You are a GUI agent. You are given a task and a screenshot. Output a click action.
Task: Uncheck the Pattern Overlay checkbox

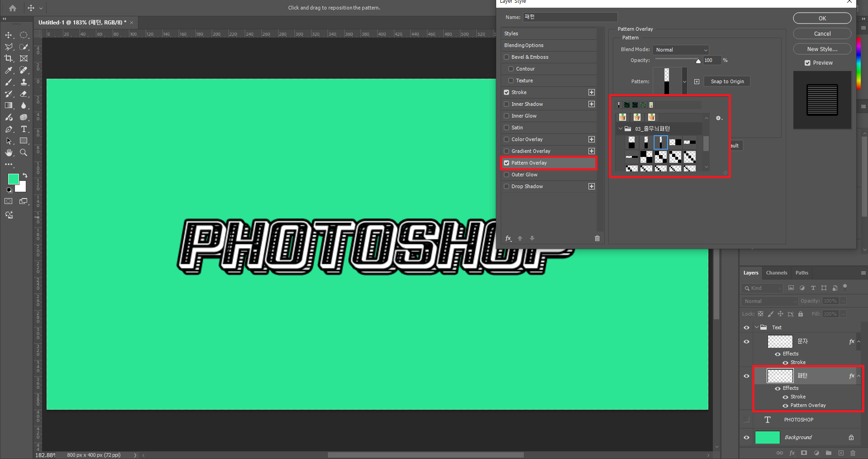click(x=507, y=163)
